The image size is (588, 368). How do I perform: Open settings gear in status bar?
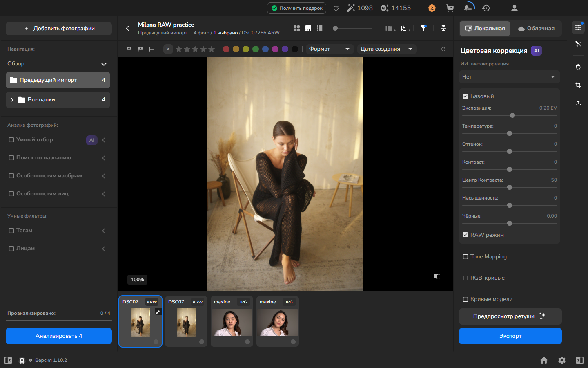tap(562, 360)
